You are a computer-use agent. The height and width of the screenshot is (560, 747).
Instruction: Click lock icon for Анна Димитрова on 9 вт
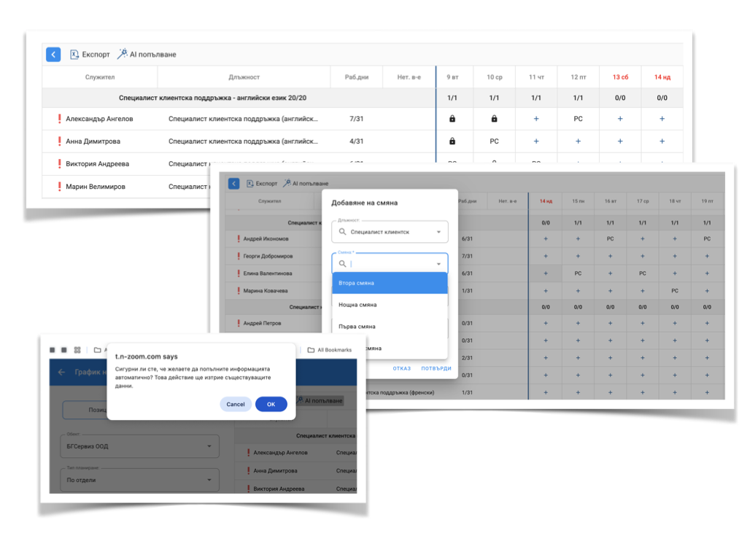pos(452,141)
